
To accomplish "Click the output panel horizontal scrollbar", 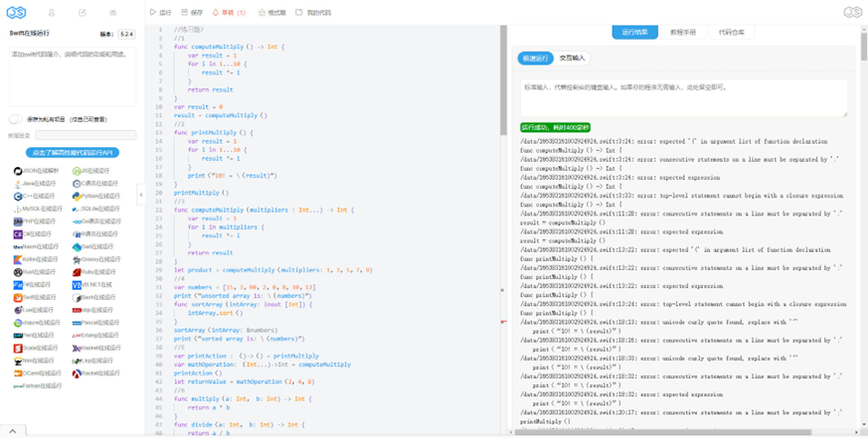I will pyautogui.click(x=661, y=432).
